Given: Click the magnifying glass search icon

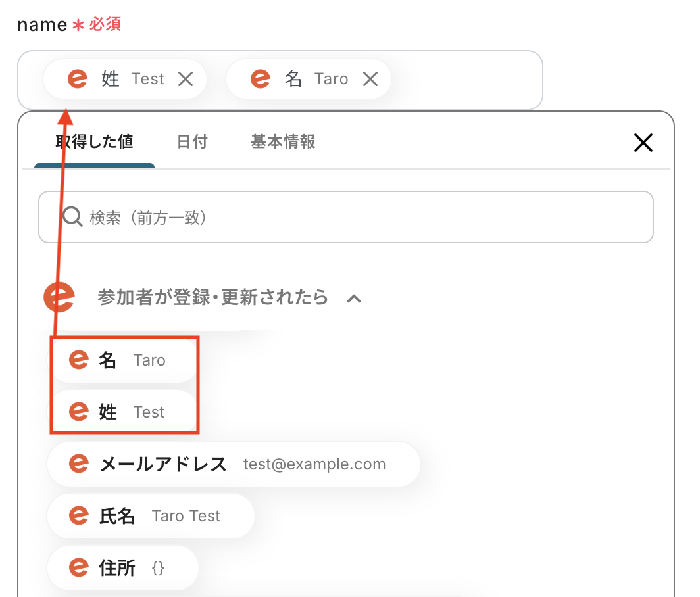Looking at the screenshot, I should pyautogui.click(x=72, y=217).
